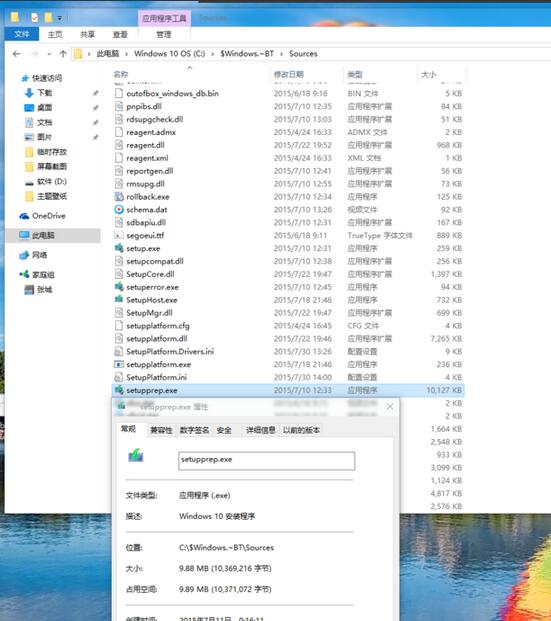
Task: Click the schema.dat file icon
Action: (118, 210)
